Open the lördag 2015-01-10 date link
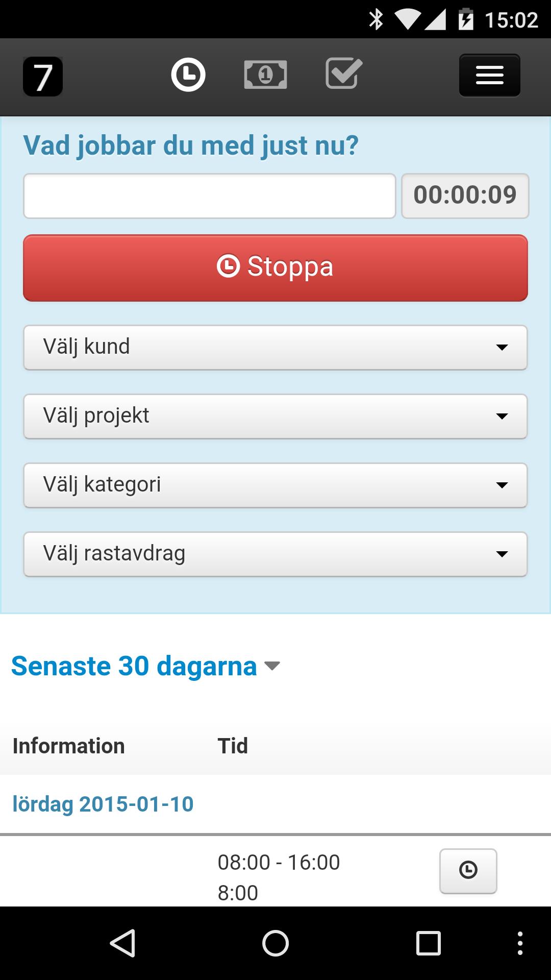 (103, 804)
